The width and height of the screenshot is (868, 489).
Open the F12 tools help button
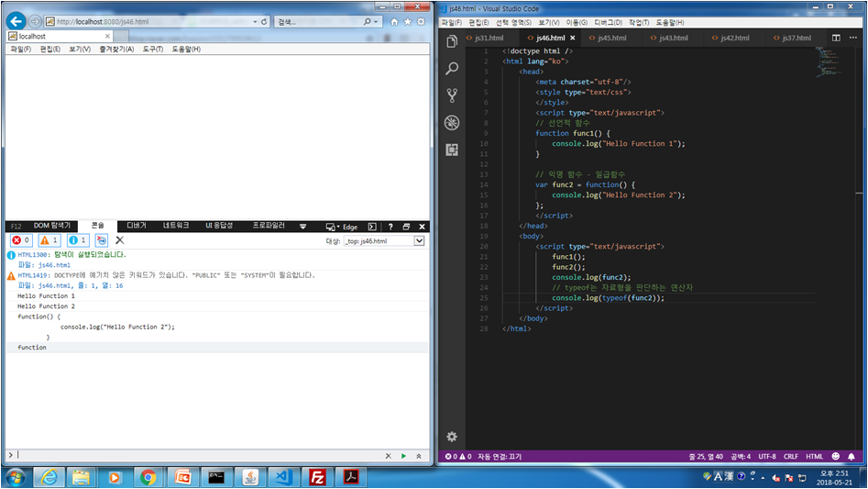[390, 227]
